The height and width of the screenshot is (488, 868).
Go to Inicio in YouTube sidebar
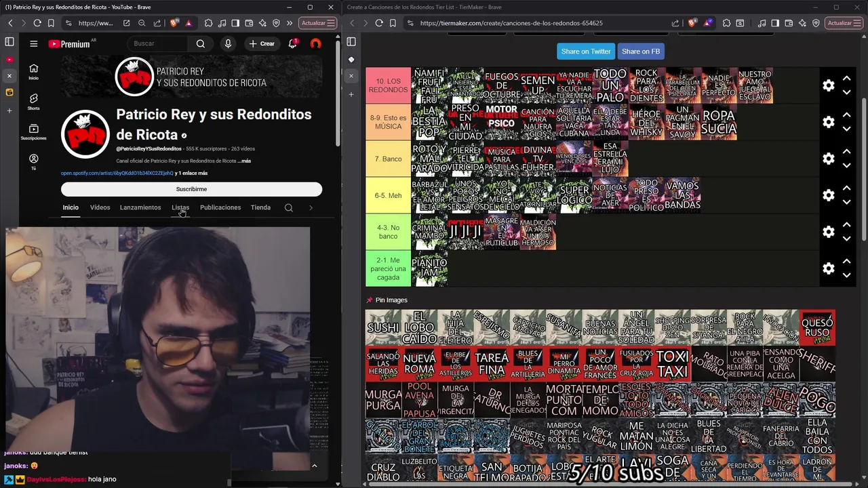coord(33,72)
